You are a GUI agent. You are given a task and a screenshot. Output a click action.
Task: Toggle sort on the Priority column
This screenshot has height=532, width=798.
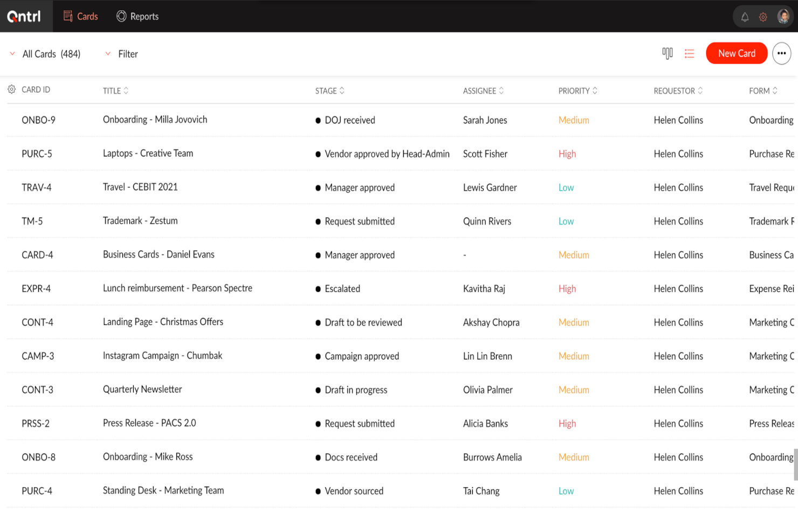point(595,91)
